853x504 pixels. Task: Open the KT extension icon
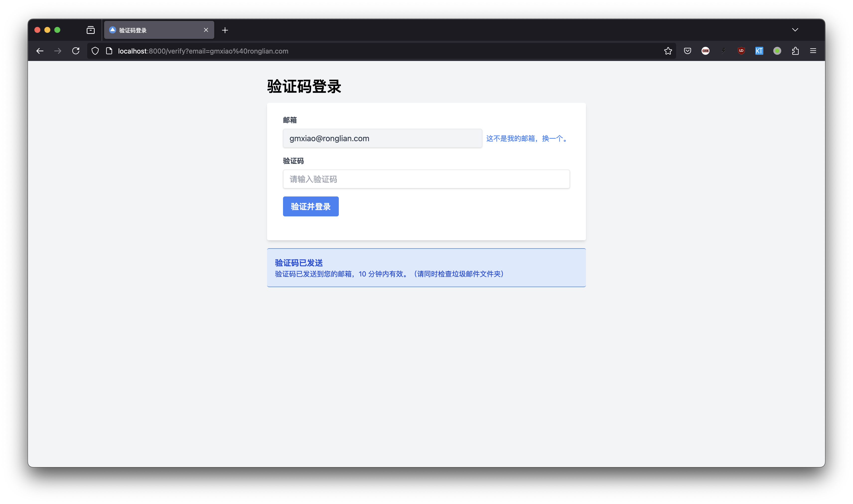pyautogui.click(x=759, y=51)
